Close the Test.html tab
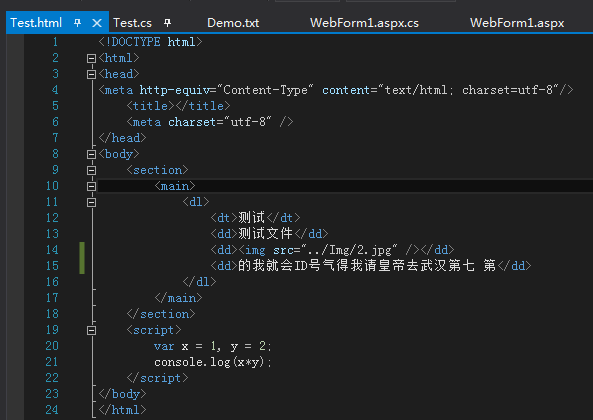 pos(97,23)
